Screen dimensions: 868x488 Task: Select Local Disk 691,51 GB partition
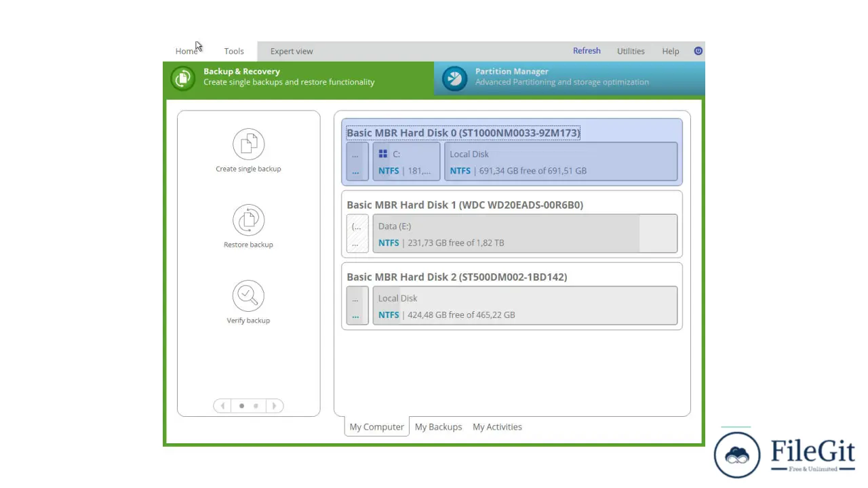point(561,161)
